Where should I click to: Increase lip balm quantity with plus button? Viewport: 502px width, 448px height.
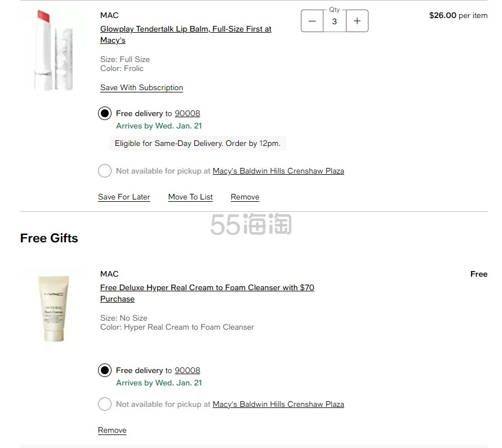point(357,21)
